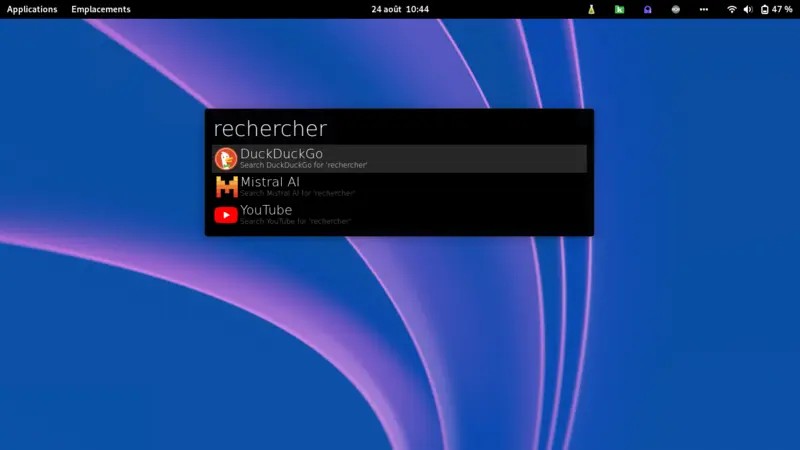Viewport: 800px width, 450px height.
Task: Open the calendar from the 24 août clock
Action: pyautogui.click(x=400, y=9)
